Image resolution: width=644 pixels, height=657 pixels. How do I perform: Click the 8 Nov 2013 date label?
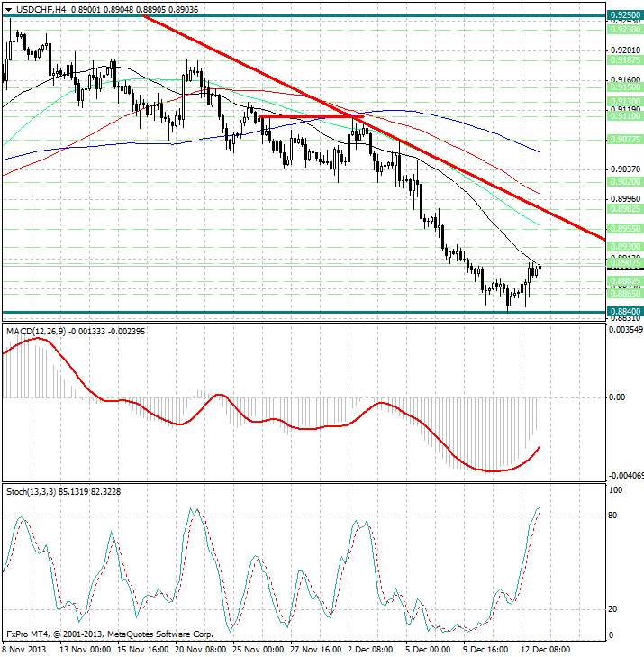coord(23,650)
